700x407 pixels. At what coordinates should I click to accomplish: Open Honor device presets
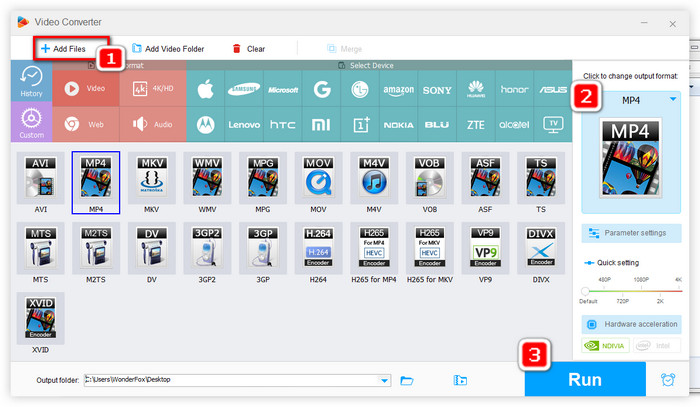pyautogui.click(x=514, y=89)
